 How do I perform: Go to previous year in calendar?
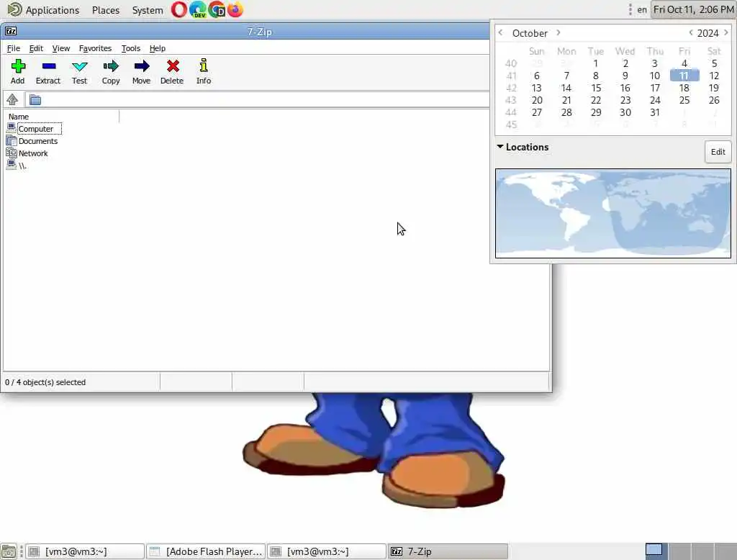point(690,32)
